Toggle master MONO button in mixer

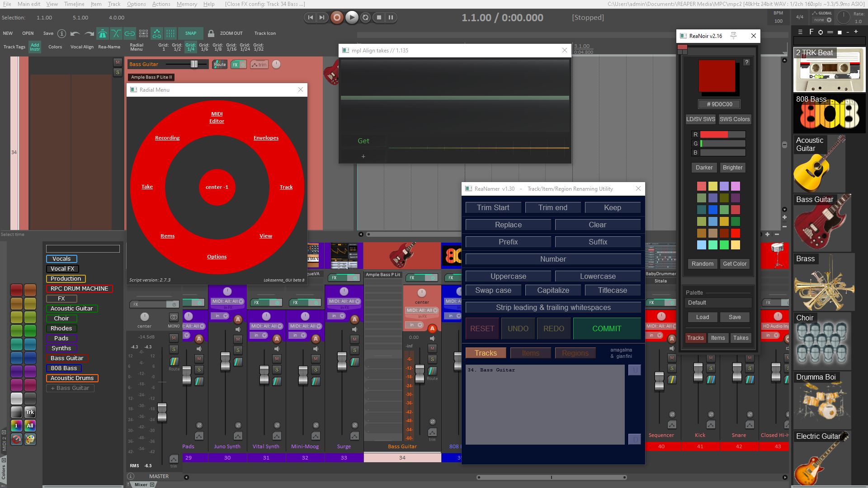point(174,317)
